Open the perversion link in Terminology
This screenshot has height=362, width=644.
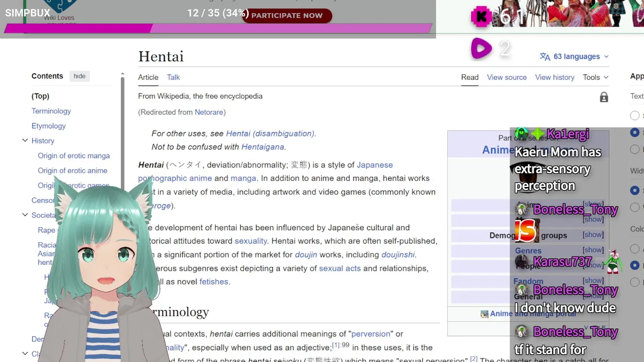pyautogui.click(x=371, y=334)
